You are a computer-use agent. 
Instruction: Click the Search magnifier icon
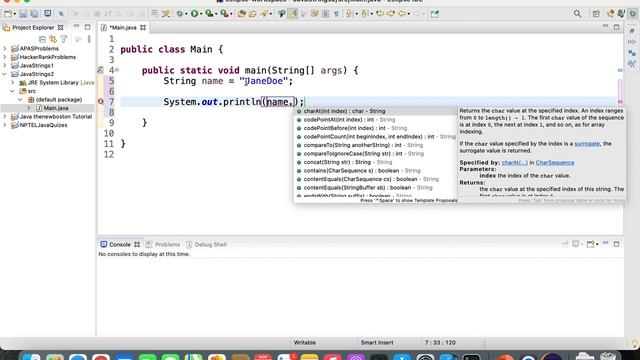pos(577,13)
